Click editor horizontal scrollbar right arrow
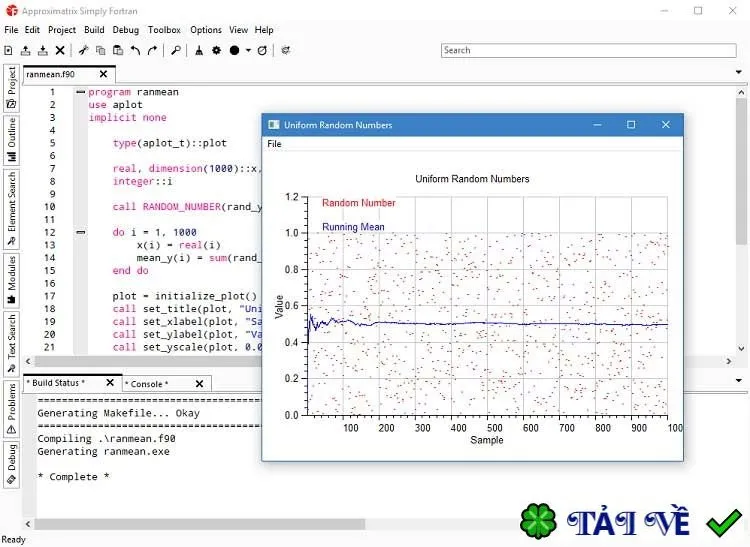This screenshot has width=750, height=547. [x=728, y=361]
